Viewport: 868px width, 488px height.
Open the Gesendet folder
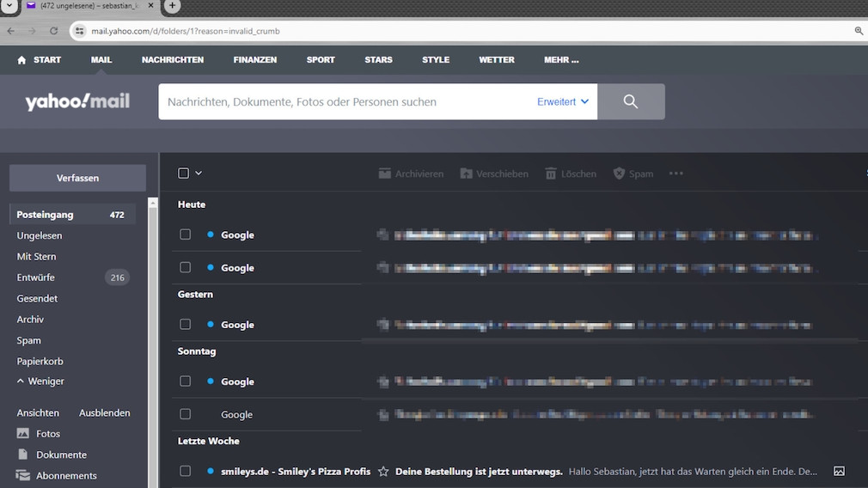tap(37, 299)
